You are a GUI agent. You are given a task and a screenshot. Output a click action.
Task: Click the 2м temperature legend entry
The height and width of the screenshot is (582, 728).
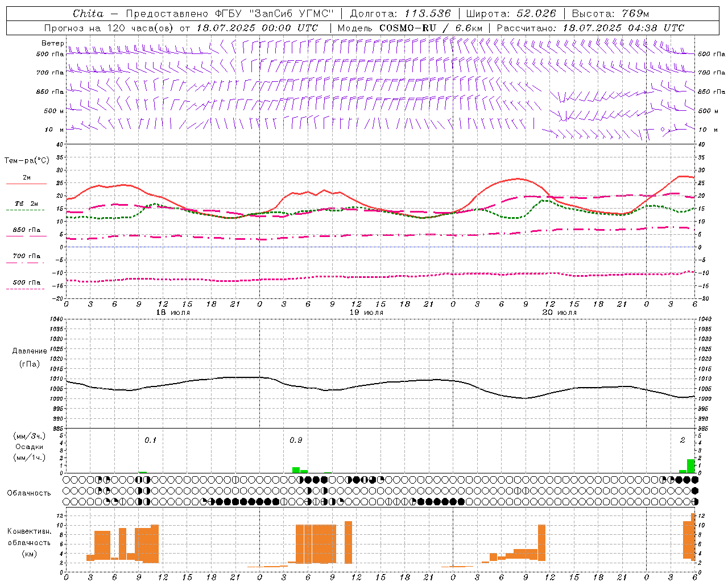point(27,178)
